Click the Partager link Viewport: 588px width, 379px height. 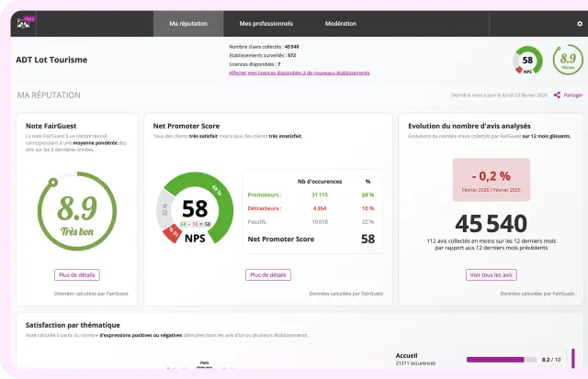573,95
